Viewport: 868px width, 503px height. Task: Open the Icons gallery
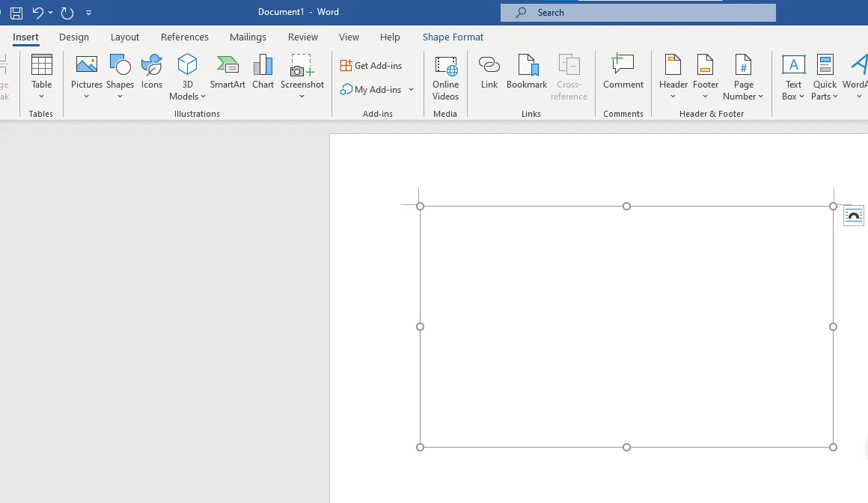152,72
